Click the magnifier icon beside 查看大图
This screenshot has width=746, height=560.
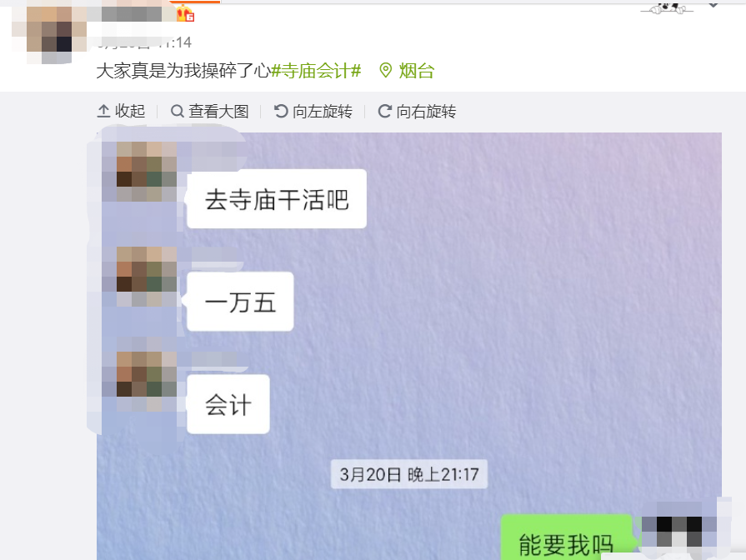177,112
